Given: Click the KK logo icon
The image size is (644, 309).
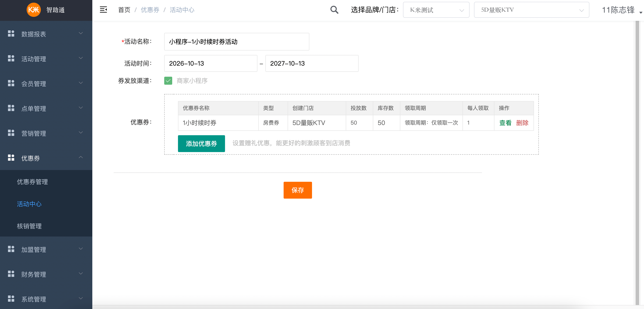Looking at the screenshot, I should click(x=34, y=10).
